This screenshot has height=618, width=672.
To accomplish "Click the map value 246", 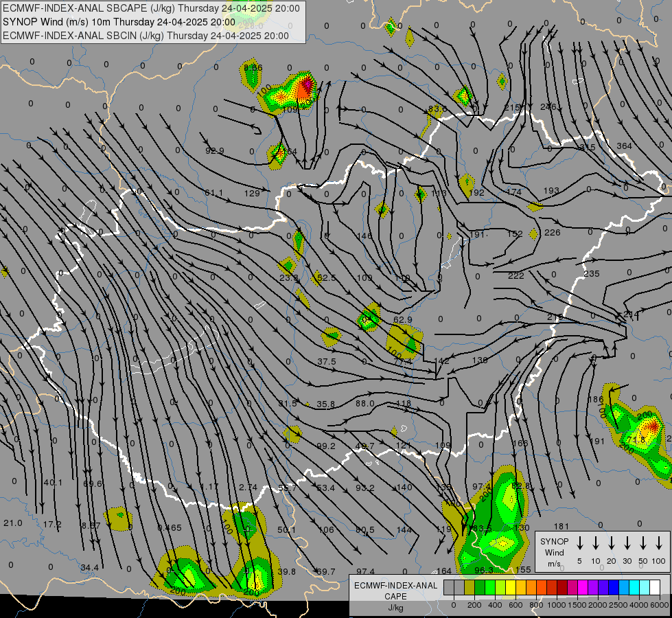I will [x=548, y=107].
